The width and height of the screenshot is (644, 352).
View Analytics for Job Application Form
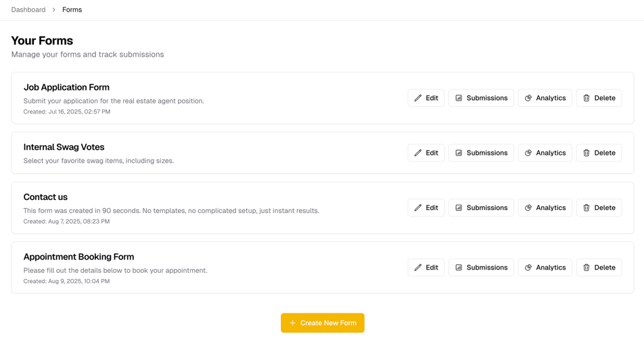tap(545, 98)
